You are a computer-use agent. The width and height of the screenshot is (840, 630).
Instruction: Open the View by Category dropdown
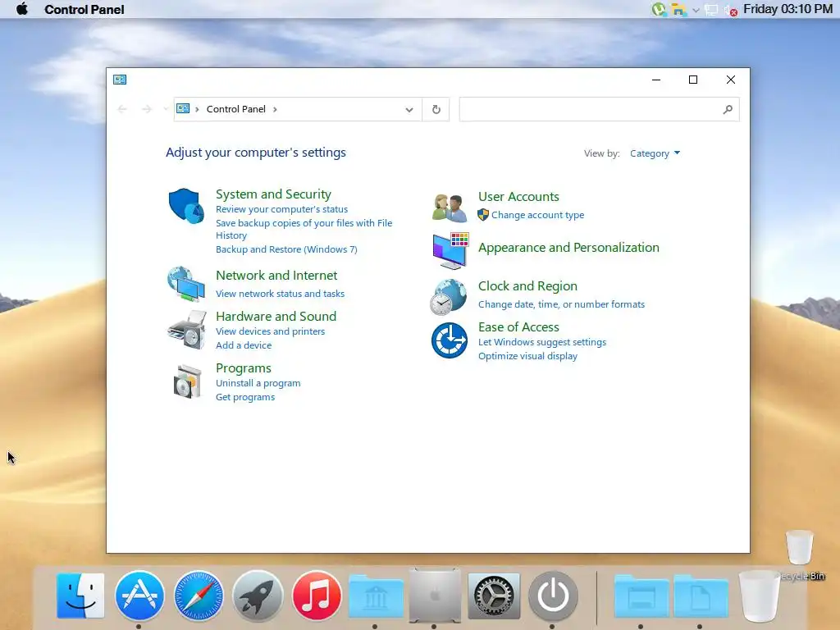point(655,153)
